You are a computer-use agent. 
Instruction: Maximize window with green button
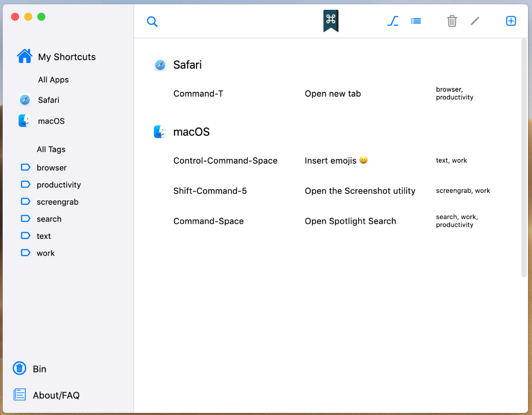41,17
